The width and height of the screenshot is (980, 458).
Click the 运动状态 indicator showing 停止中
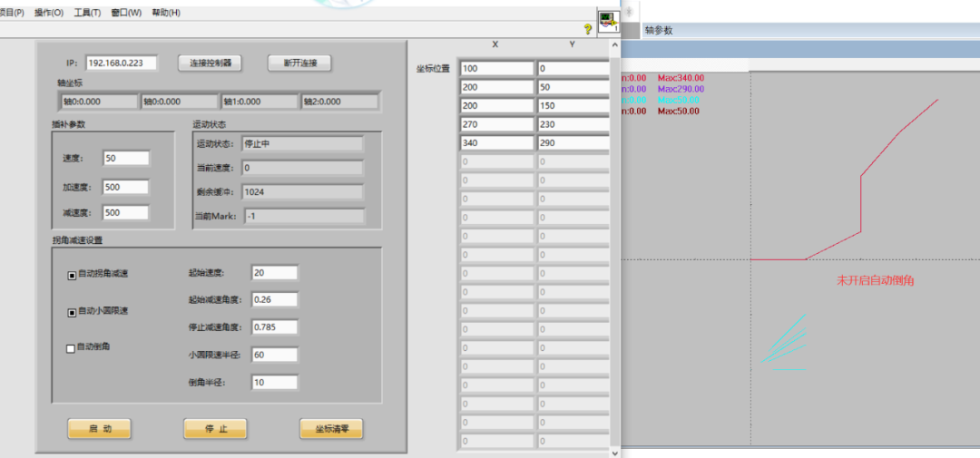(302, 143)
